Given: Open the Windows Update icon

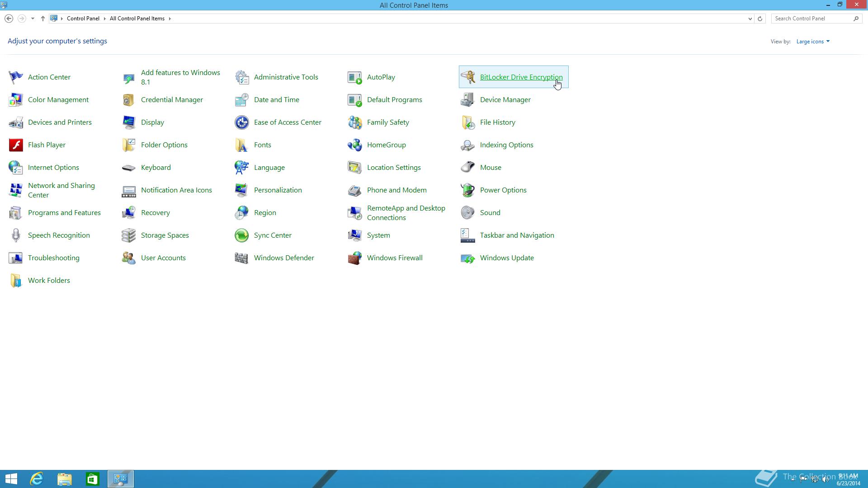Looking at the screenshot, I should point(468,258).
